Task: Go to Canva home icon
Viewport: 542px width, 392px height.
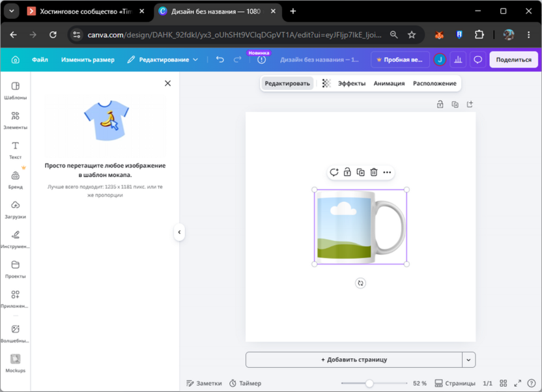Action: (15, 60)
